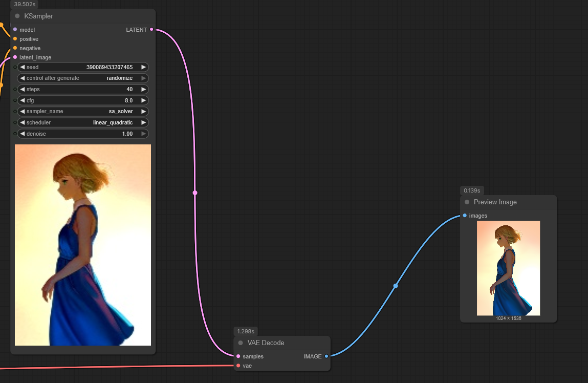Click the denoise value 1.00
588x383 pixels.
[x=127, y=134]
